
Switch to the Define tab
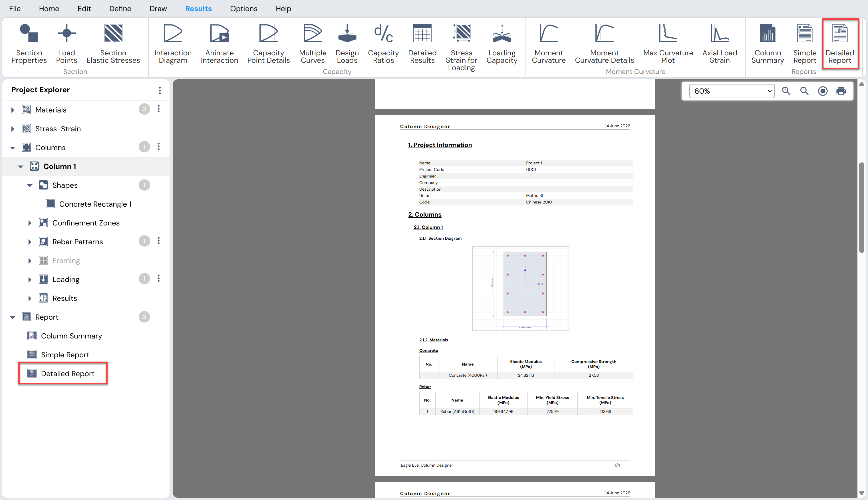120,9
